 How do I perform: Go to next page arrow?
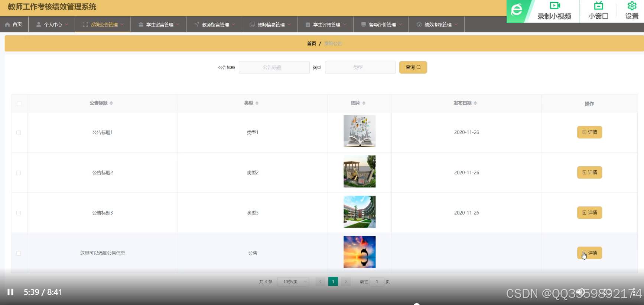(346, 282)
